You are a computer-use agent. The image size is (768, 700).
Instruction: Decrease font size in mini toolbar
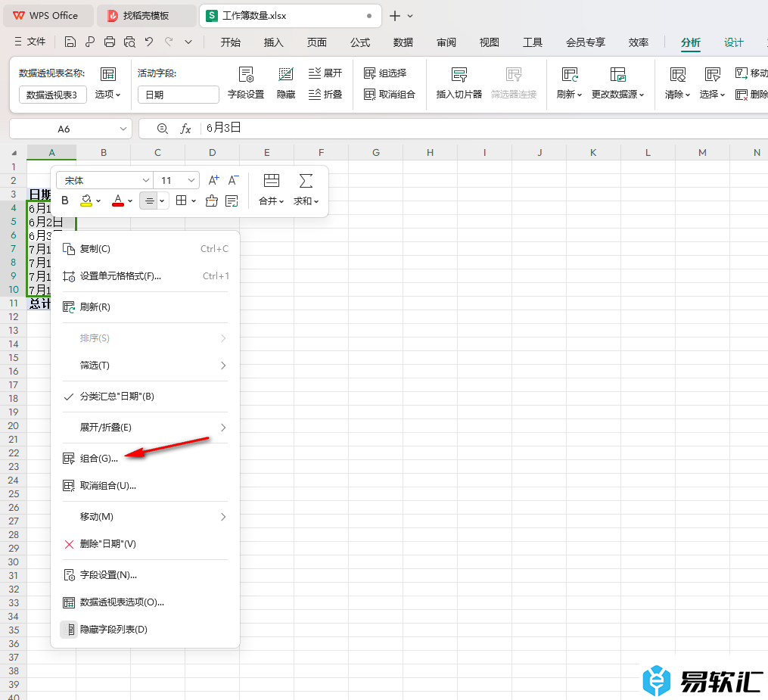[x=234, y=180]
